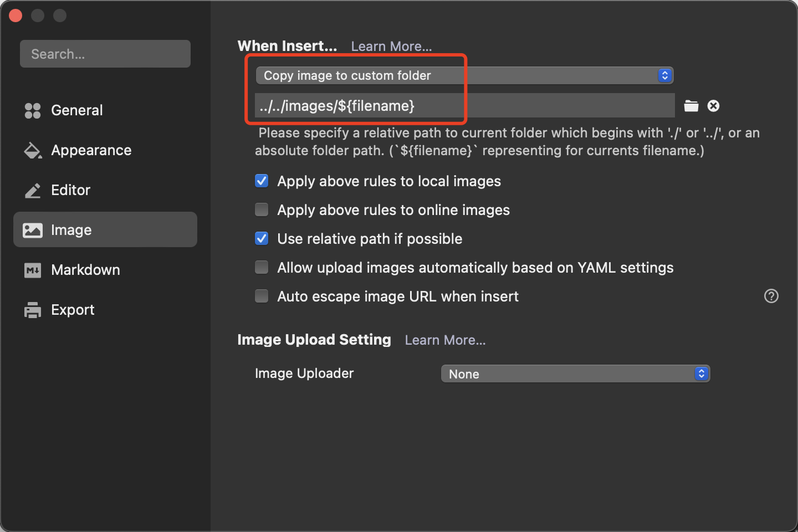
Task: Uncheck Apply above rules to local images
Action: 262,181
